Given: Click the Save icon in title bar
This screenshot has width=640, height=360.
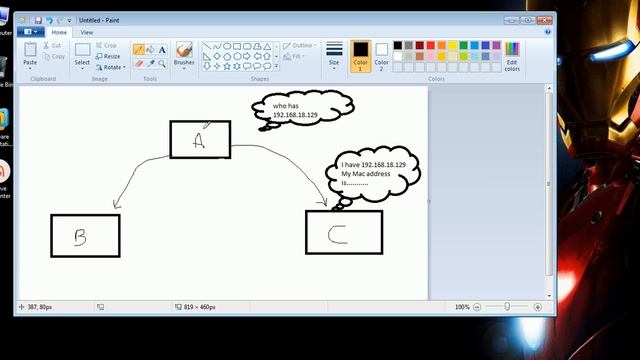Looking at the screenshot, I should click(x=38, y=20).
